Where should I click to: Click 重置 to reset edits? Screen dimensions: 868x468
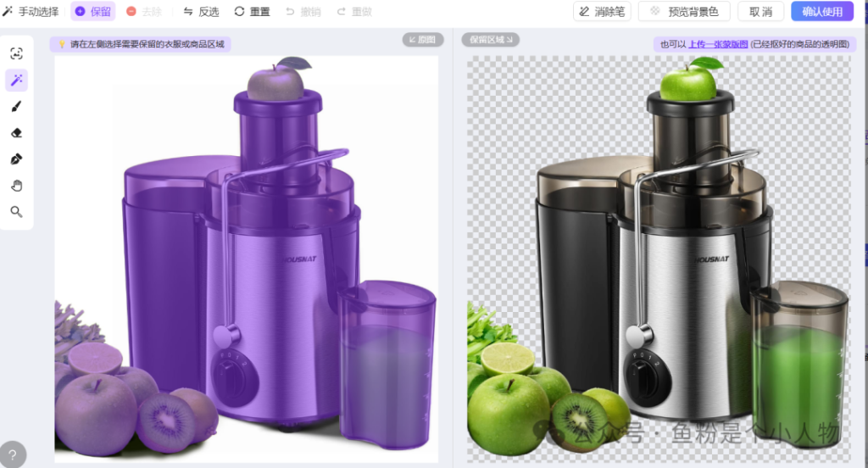click(x=252, y=12)
